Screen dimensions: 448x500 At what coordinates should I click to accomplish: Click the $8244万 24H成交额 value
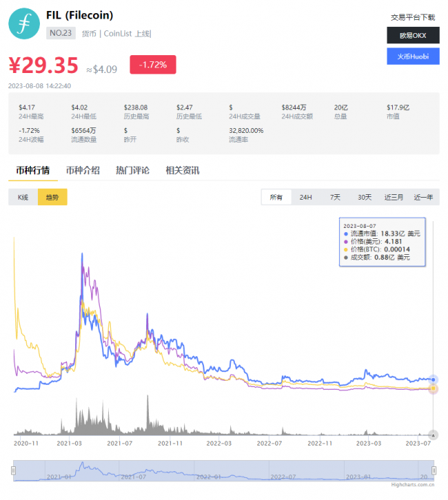[x=294, y=107]
